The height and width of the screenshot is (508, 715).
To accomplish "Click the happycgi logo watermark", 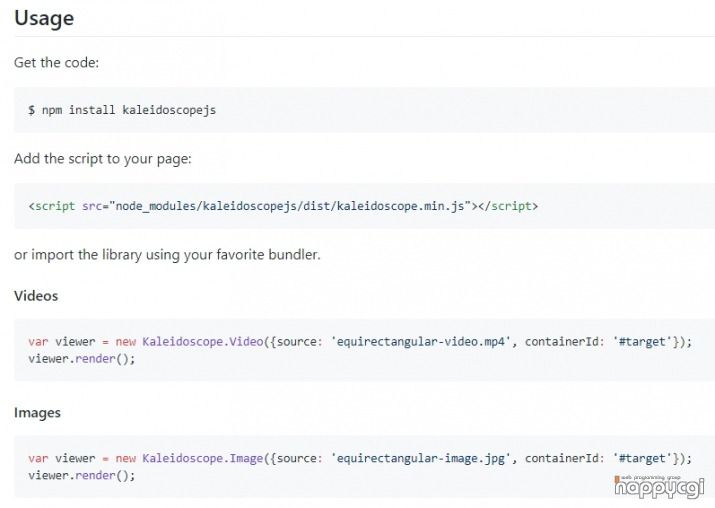I will [x=659, y=486].
